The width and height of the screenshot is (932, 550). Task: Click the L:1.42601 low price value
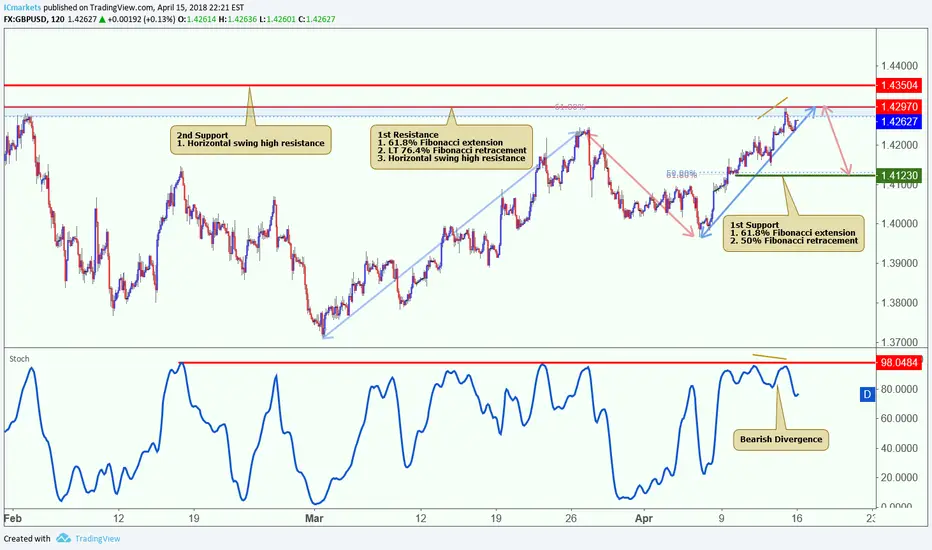point(278,19)
